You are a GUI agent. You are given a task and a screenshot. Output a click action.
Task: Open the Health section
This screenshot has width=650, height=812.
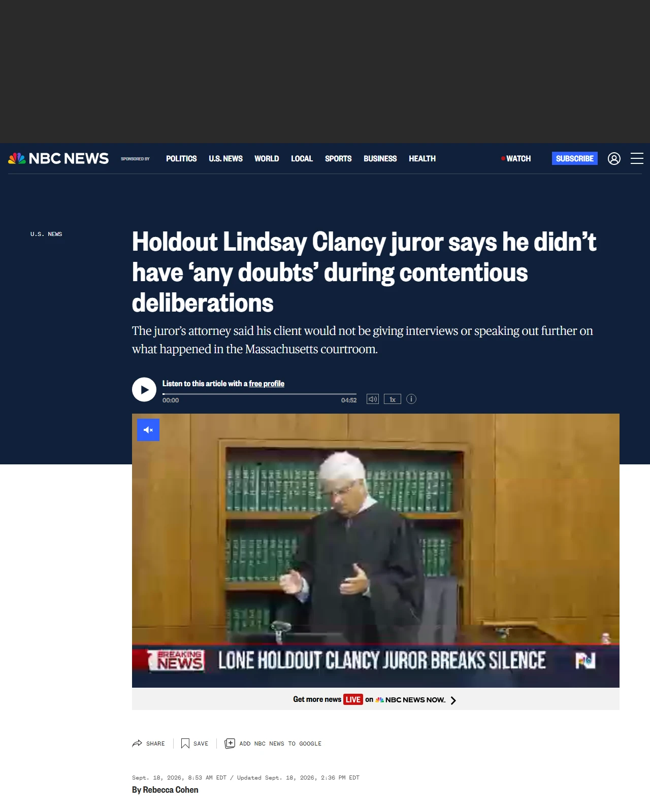422,158
